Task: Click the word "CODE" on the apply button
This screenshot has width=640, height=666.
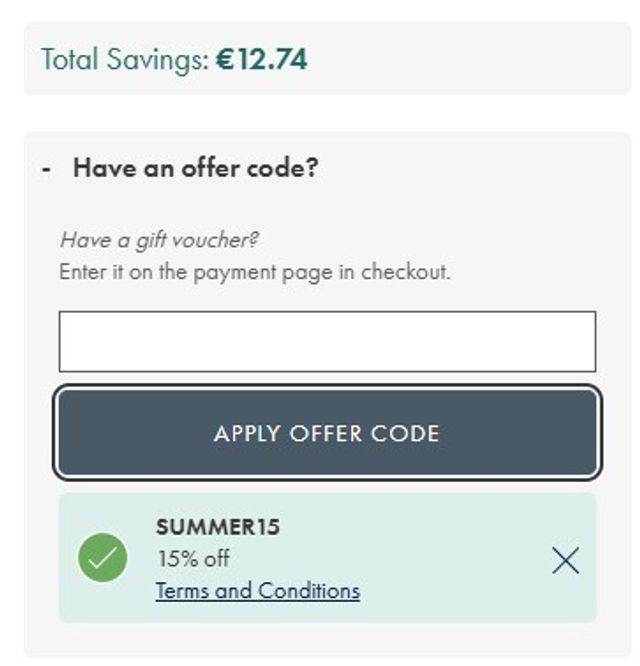Action: pos(405,434)
